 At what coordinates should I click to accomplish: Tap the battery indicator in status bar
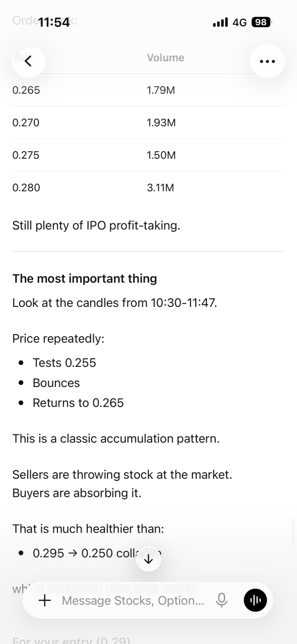click(x=262, y=22)
